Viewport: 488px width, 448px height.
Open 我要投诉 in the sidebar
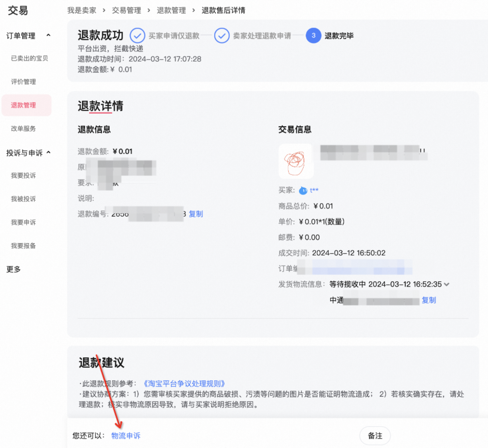click(x=23, y=176)
